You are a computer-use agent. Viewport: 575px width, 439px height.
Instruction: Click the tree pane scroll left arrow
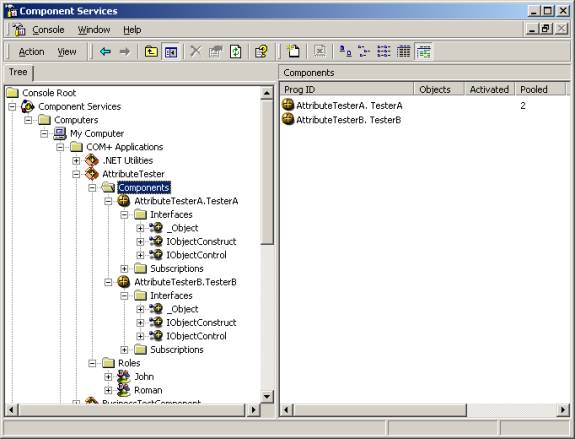click(x=11, y=410)
